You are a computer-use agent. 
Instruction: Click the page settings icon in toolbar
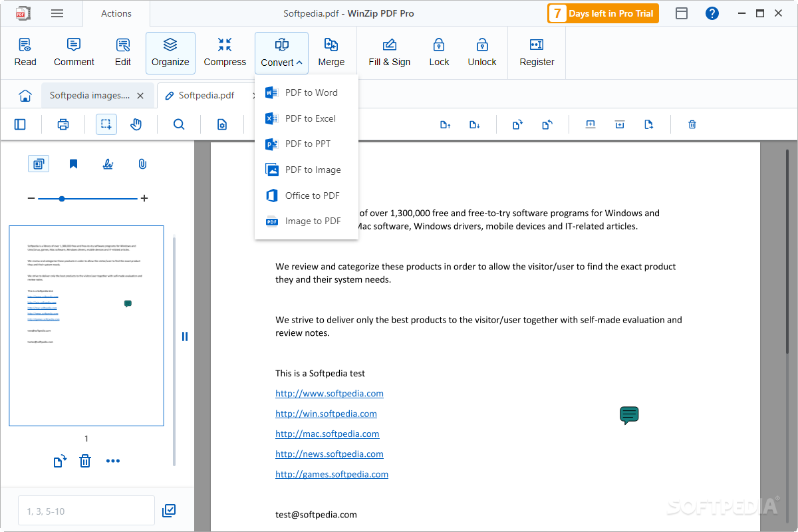click(222, 124)
